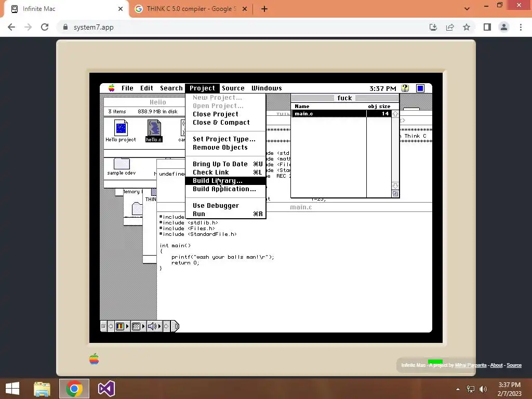Click the Apple logo below the emulated screen

pos(94,358)
